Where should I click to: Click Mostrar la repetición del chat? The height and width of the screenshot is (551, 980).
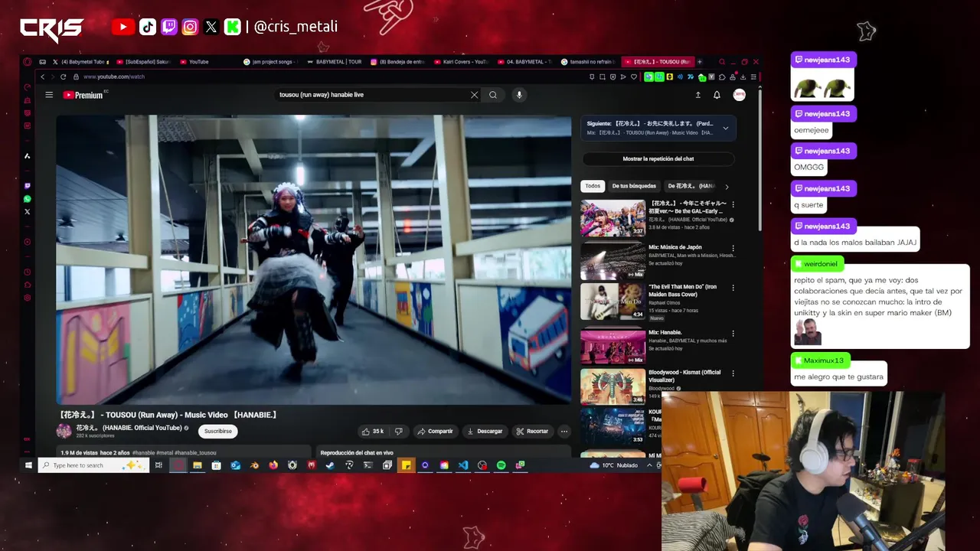658,158
